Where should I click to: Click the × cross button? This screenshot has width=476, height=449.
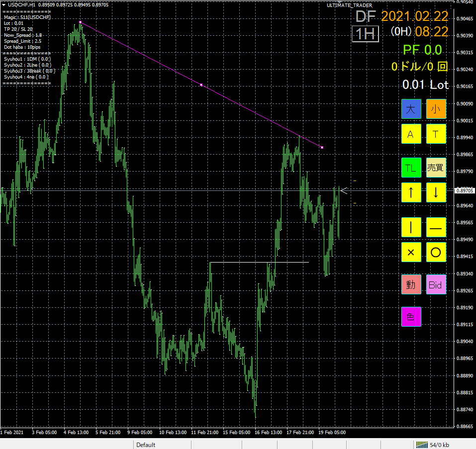pyautogui.click(x=411, y=252)
